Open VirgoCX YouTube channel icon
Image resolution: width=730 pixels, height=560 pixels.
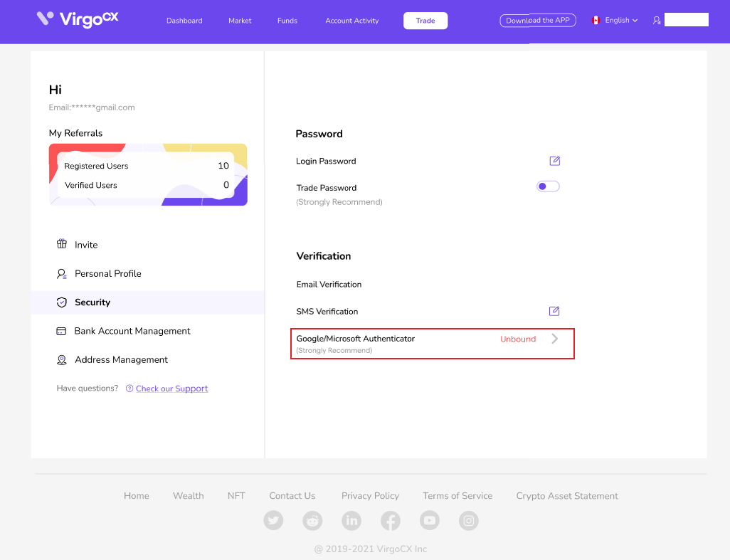pos(429,521)
